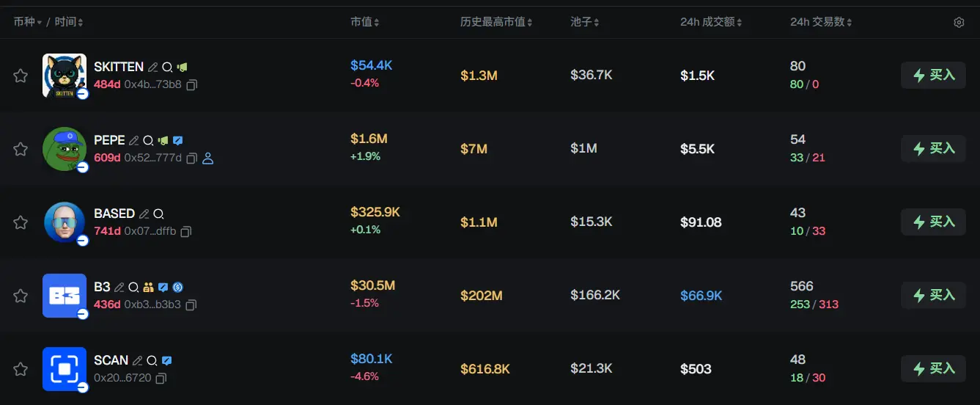Star the B3 token row
This screenshot has height=405, width=980.
21,296
